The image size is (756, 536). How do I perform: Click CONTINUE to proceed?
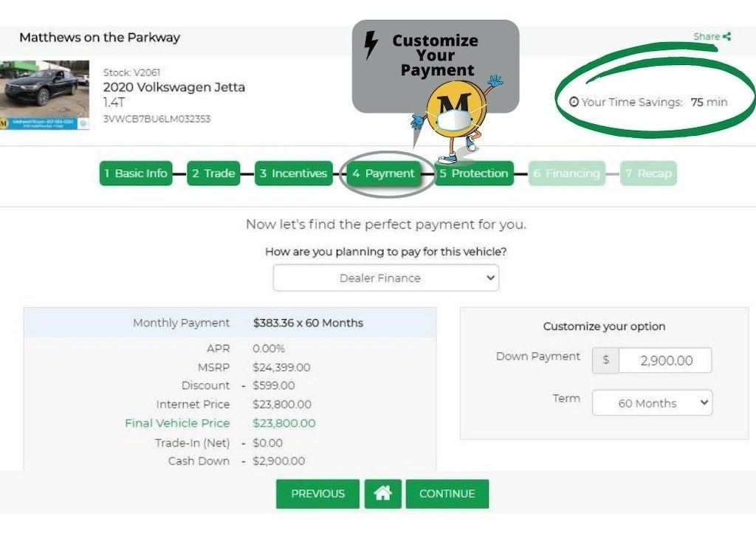447,494
